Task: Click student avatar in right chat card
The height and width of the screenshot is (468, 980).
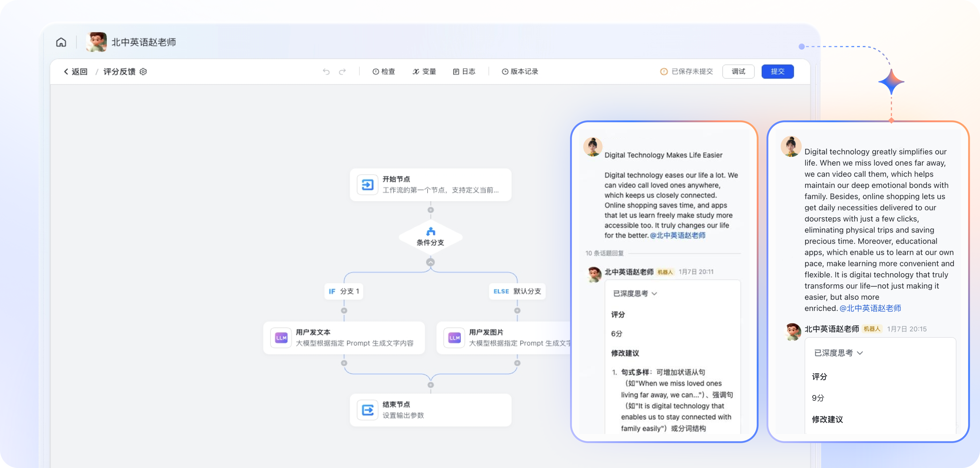Action: coord(791,147)
